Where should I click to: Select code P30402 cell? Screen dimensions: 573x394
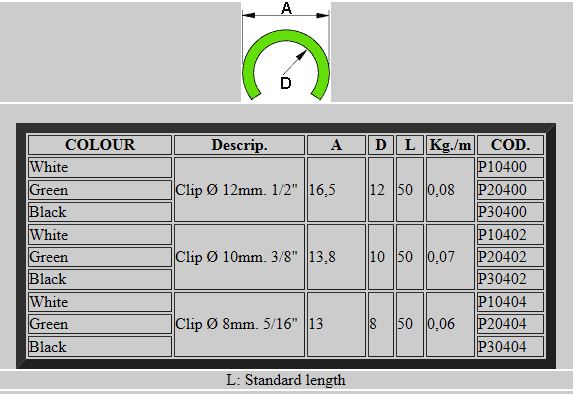click(x=510, y=279)
